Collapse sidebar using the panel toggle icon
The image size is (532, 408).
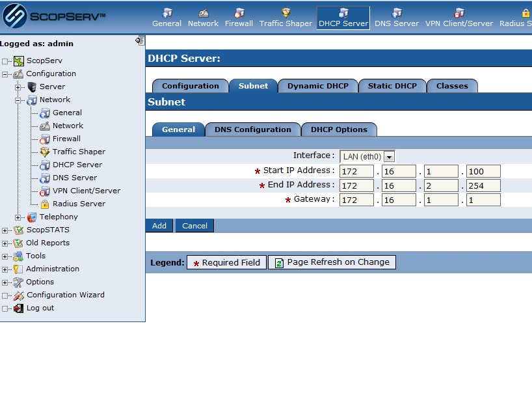[140, 41]
